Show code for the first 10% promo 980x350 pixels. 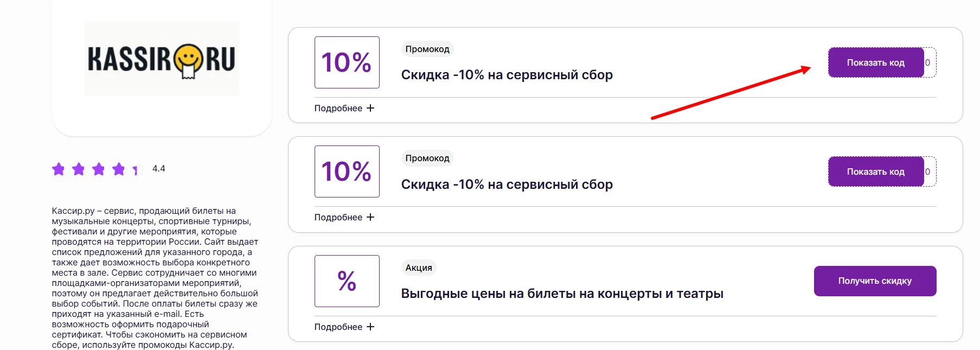pyautogui.click(x=875, y=62)
